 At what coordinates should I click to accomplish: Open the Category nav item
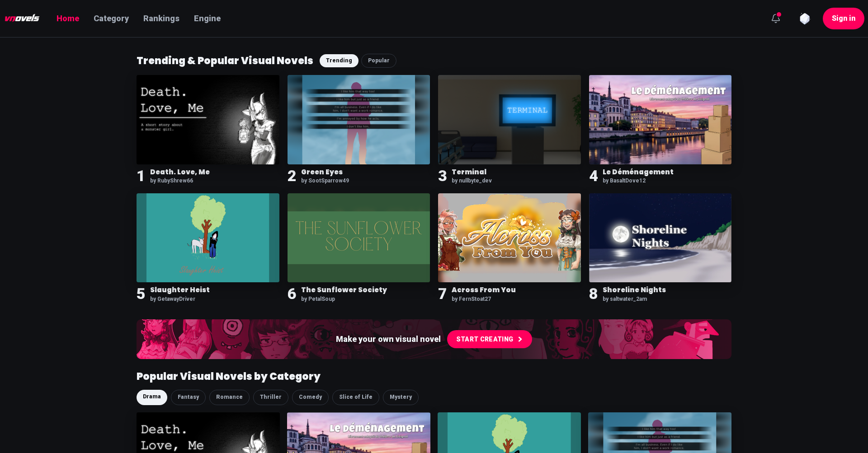click(111, 19)
